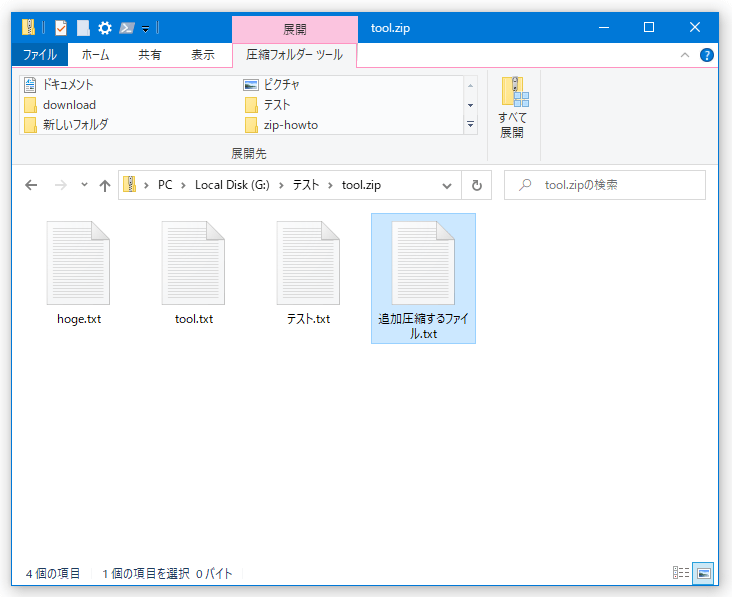
Task: Expand chevron after PC in address bar
Action: click(183, 185)
